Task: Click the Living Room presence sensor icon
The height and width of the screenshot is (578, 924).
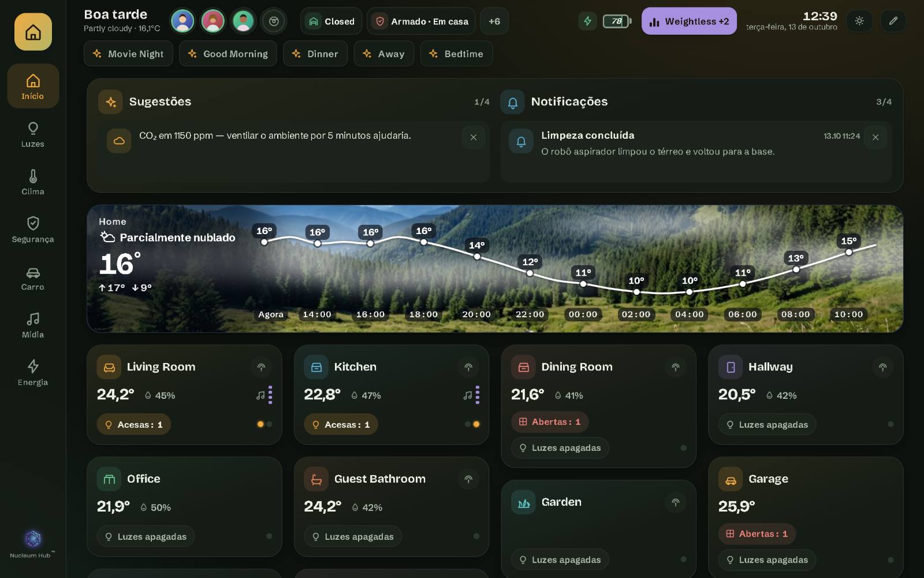Action: (261, 367)
